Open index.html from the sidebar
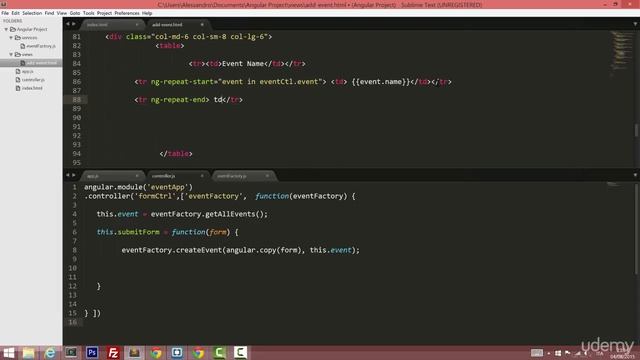640x360 pixels. pyautogui.click(x=32, y=88)
